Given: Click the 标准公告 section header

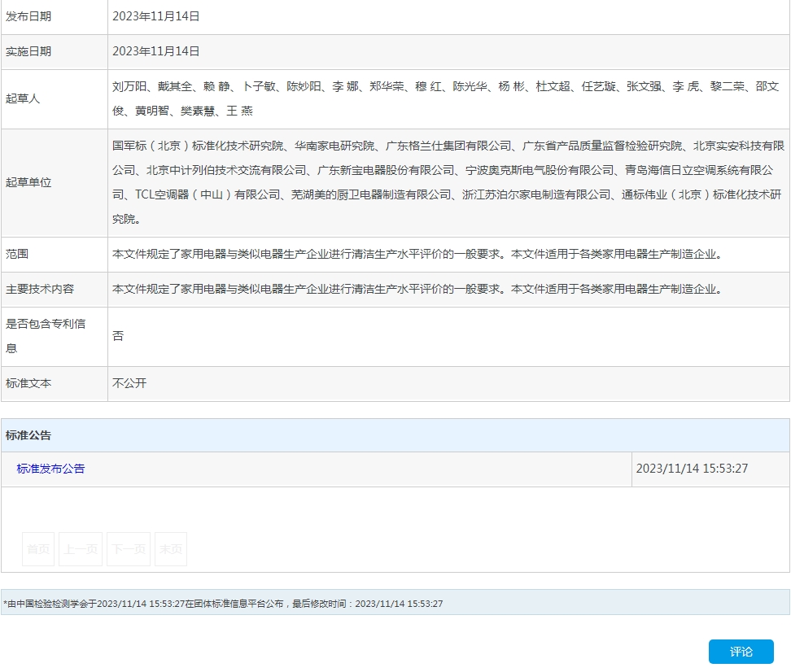Looking at the screenshot, I should point(28,435).
